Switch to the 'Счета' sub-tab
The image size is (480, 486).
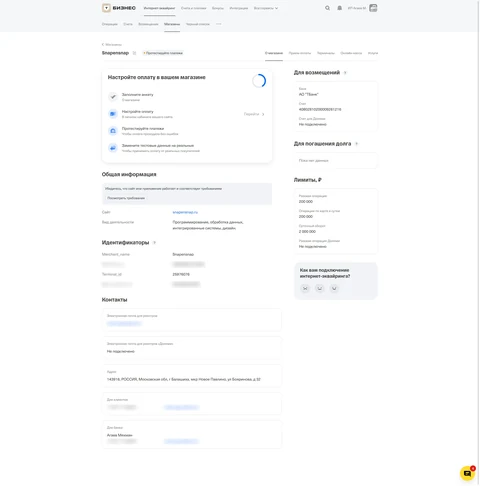click(128, 24)
